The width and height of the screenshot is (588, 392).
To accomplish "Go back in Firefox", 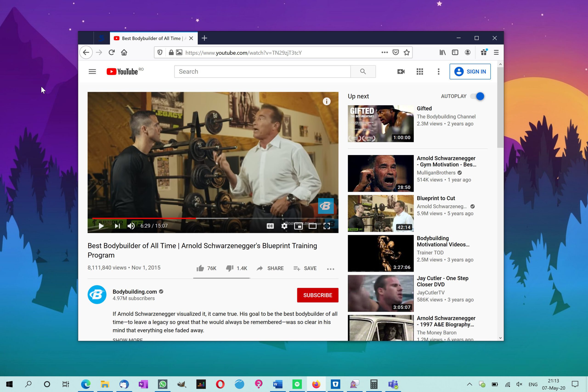I will coord(86,53).
